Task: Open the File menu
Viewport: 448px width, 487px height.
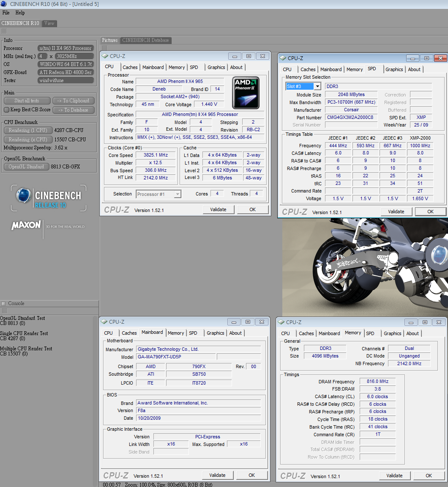Action: point(6,13)
